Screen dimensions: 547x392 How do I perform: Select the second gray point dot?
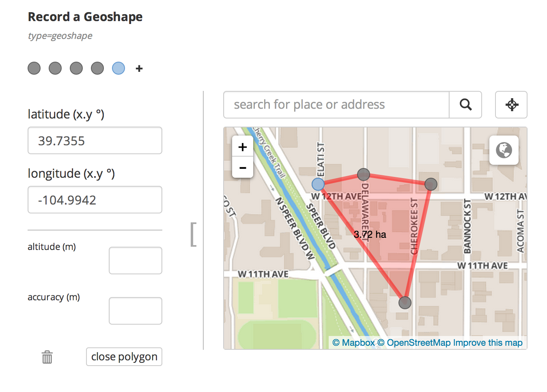(55, 68)
